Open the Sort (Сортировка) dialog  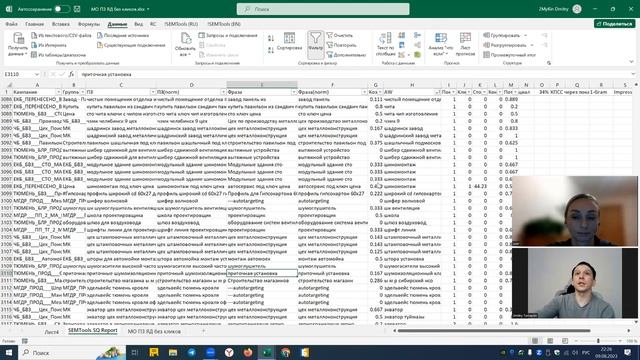[x=289, y=42]
